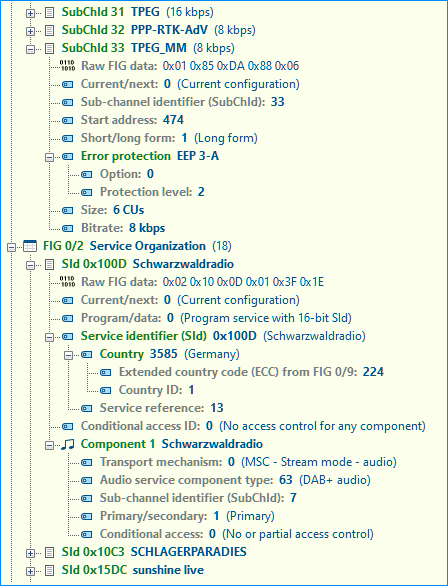Select the Error protection EEP 3-A row
Viewport: 448px width, 586px height.
(150, 156)
